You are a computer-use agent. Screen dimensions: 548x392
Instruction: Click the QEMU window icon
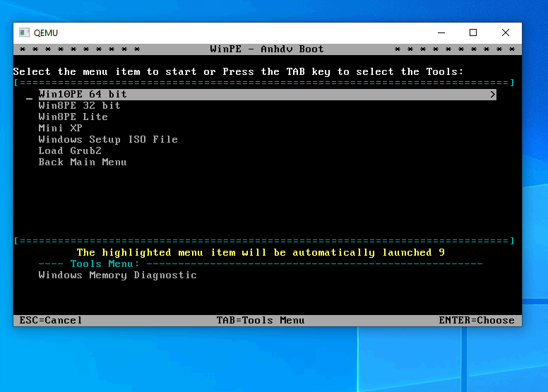point(24,32)
